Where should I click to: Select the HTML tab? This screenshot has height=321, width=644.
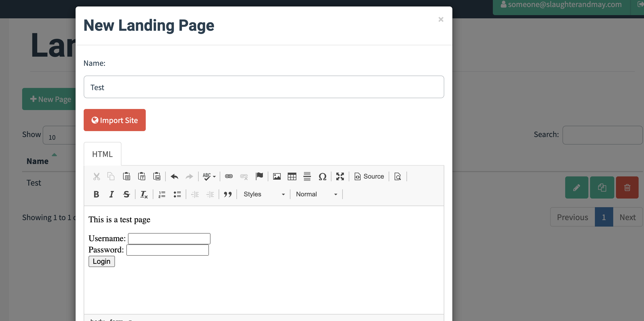click(102, 154)
